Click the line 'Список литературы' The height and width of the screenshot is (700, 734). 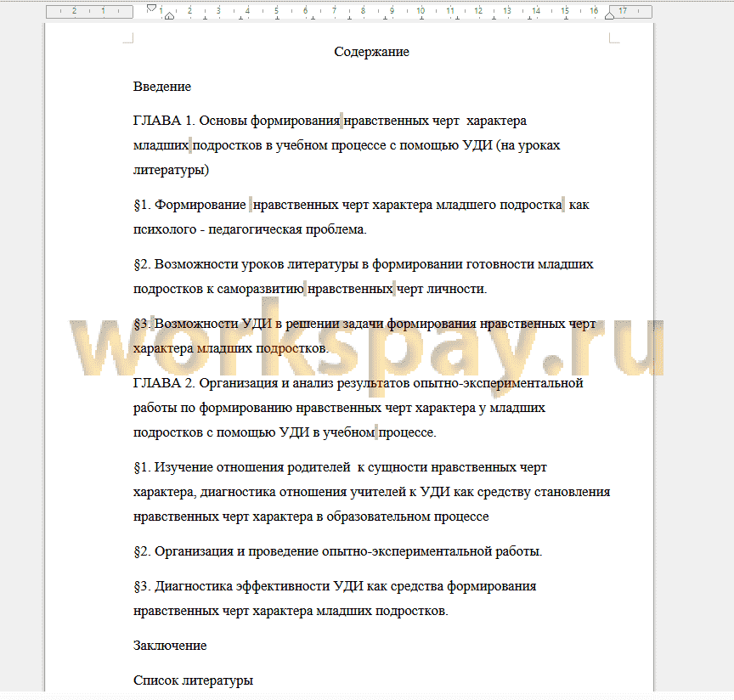click(x=193, y=680)
